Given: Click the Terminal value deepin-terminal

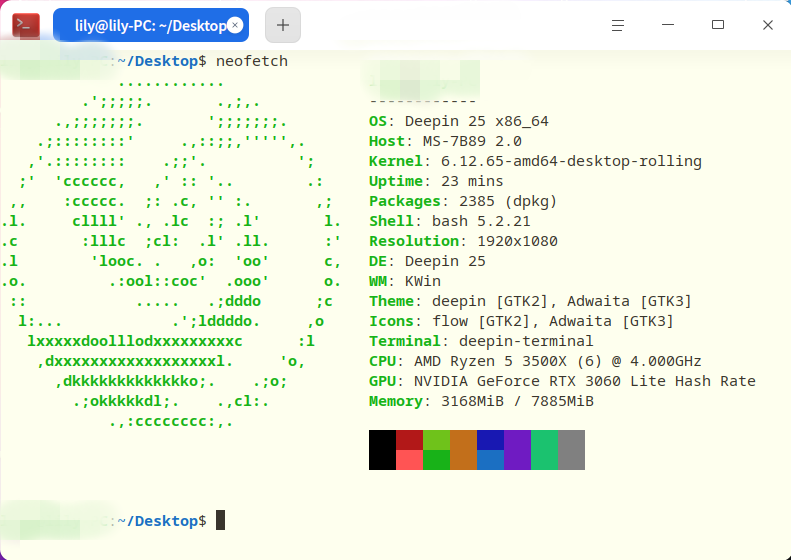Looking at the screenshot, I should (526, 342).
